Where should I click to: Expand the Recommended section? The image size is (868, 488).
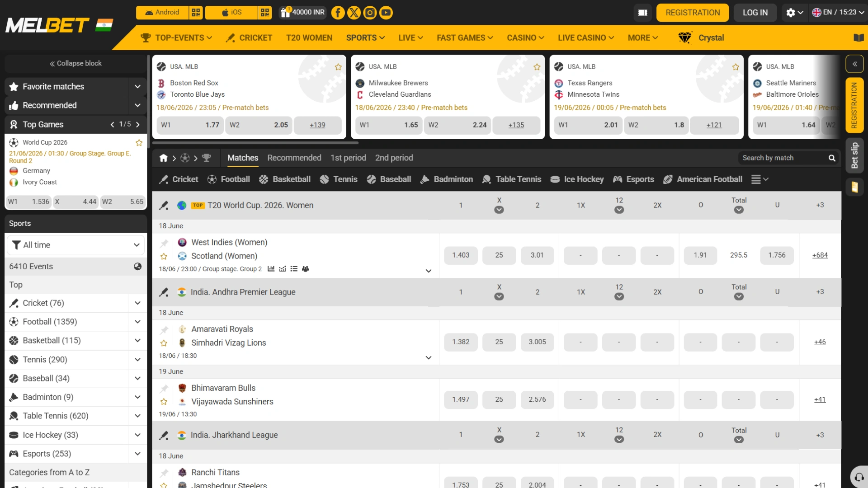[137, 106]
